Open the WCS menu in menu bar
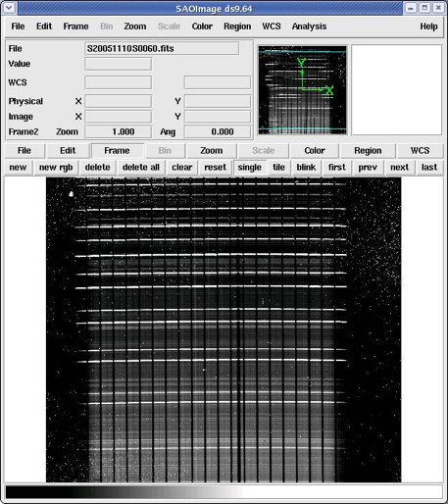 point(272,26)
